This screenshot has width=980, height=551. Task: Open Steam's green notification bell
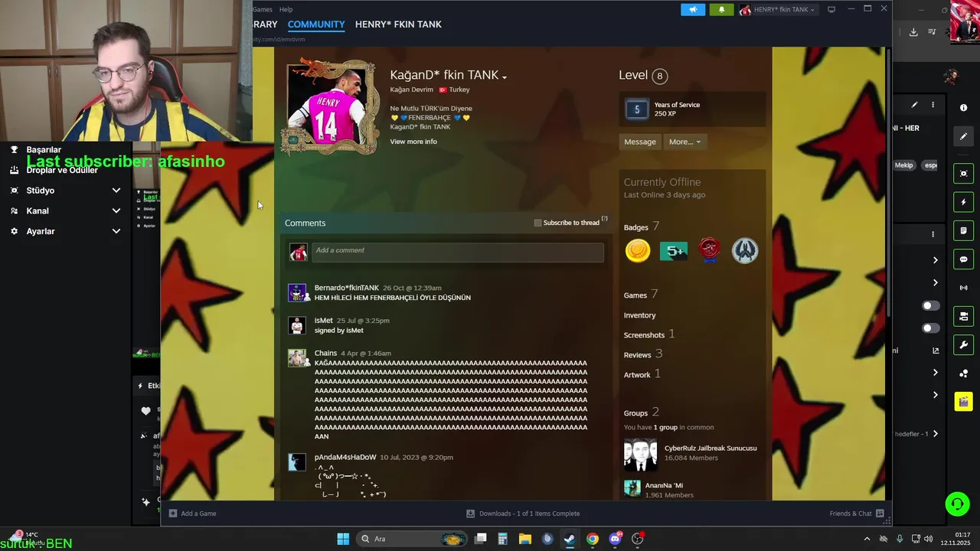[721, 9]
